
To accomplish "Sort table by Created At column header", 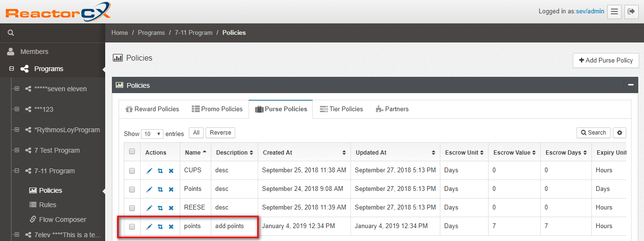I will [303, 153].
